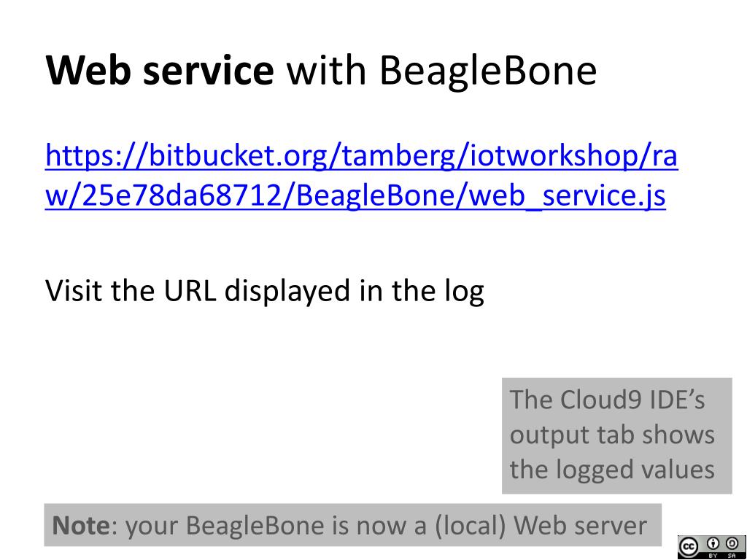
Task: Click the word 'Cloud9' in the gray callout
Action: coord(597,400)
